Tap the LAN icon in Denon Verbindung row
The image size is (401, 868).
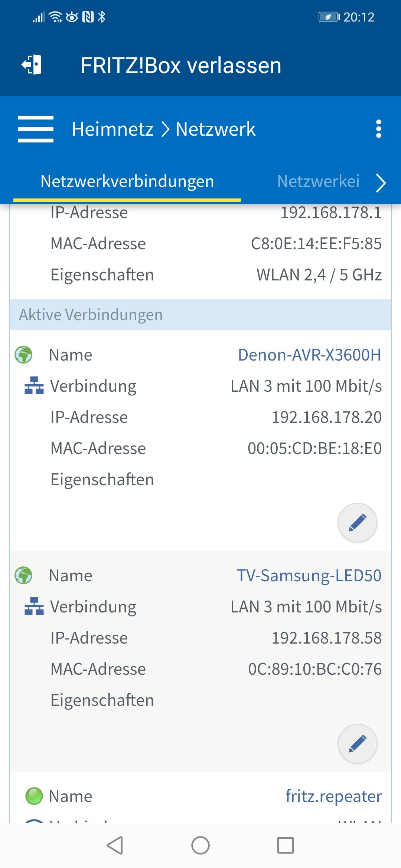(34, 386)
